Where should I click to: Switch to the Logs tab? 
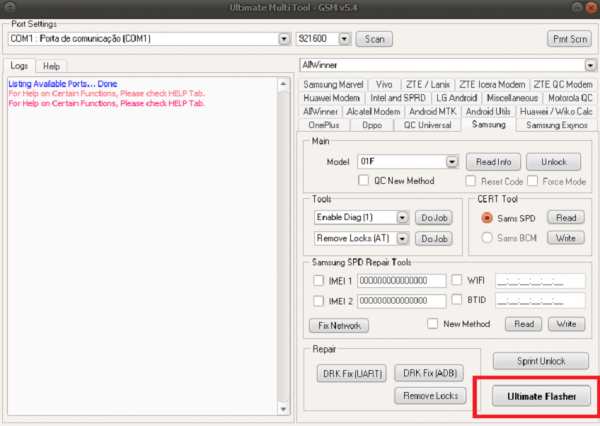point(19,66)
